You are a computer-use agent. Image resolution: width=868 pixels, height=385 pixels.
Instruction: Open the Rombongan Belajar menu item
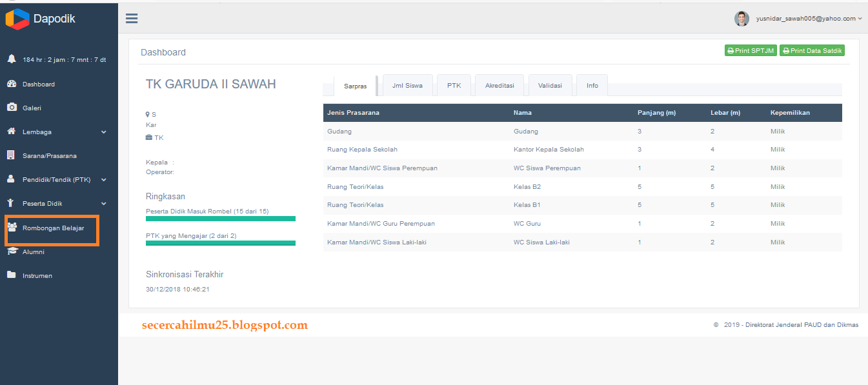coord(53,228)
